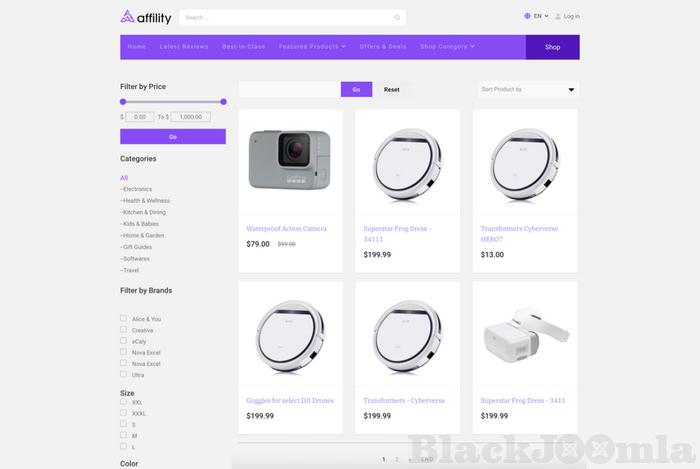Image resolution: width=700 pixels, height=469 pixels.
Task: Click the right price slider handle
Action: (223, 102)
